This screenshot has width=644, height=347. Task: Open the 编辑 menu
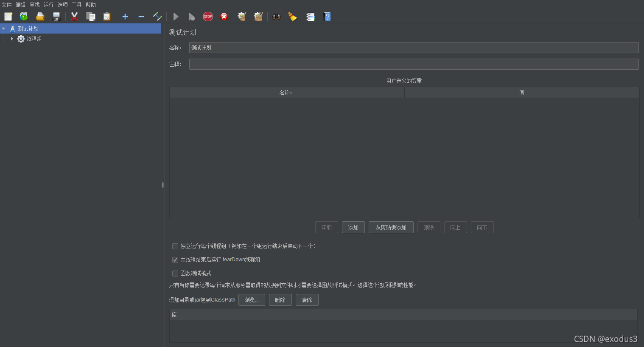tap(21, 5)
